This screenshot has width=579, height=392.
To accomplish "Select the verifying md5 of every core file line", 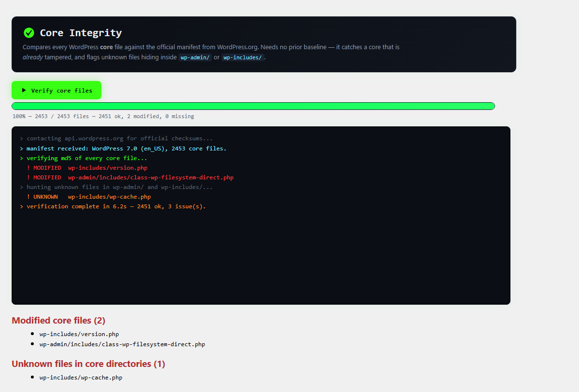I will [x=83, y=158].
